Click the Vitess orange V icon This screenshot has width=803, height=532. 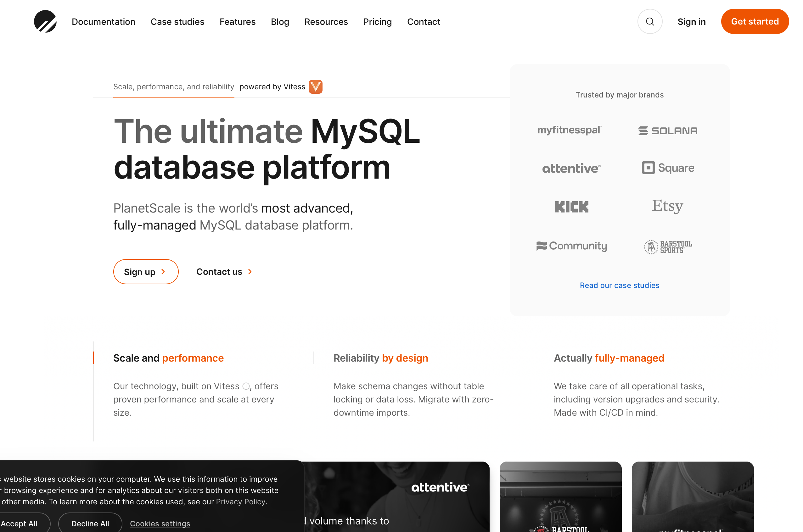tap(315, 86)
